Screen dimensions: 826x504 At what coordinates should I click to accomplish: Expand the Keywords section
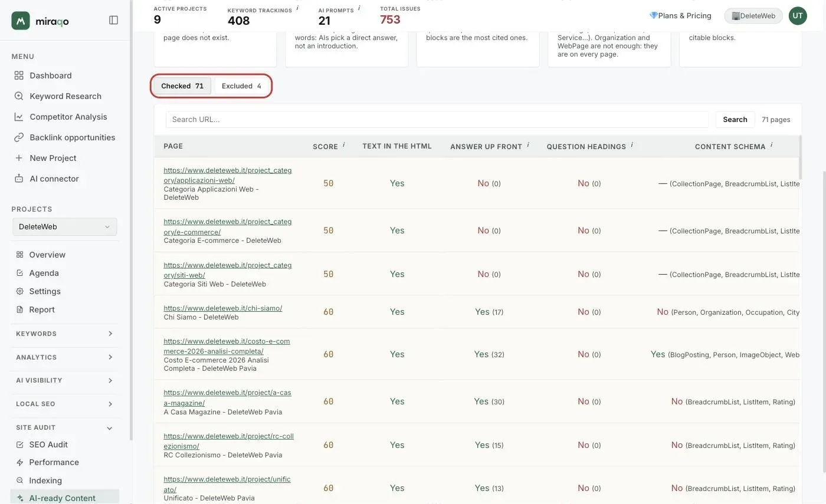(x=65, y=334)
